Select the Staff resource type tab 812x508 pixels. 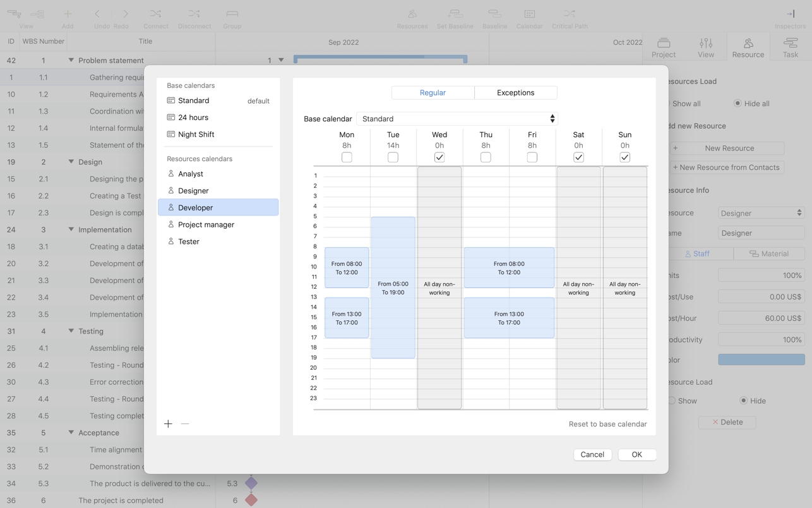[698, 253]
